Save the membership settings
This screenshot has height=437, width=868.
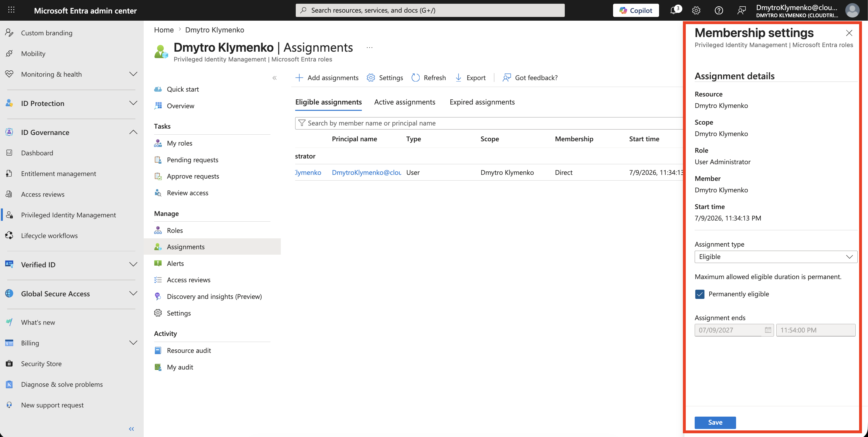715,423
